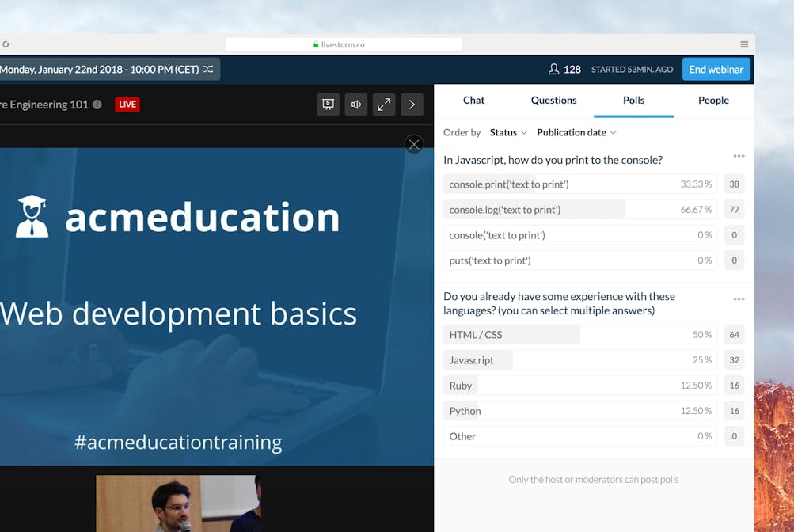Open the Javascript poll options menu

point(739,157)
